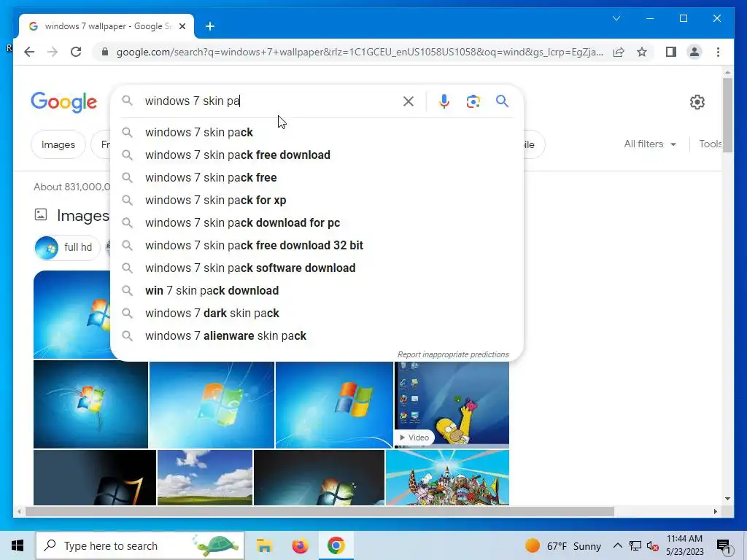The image size is (747, 560).
Task: Open the green hills Bliss wallpaper thumbnail
Action: pos(205,478)
